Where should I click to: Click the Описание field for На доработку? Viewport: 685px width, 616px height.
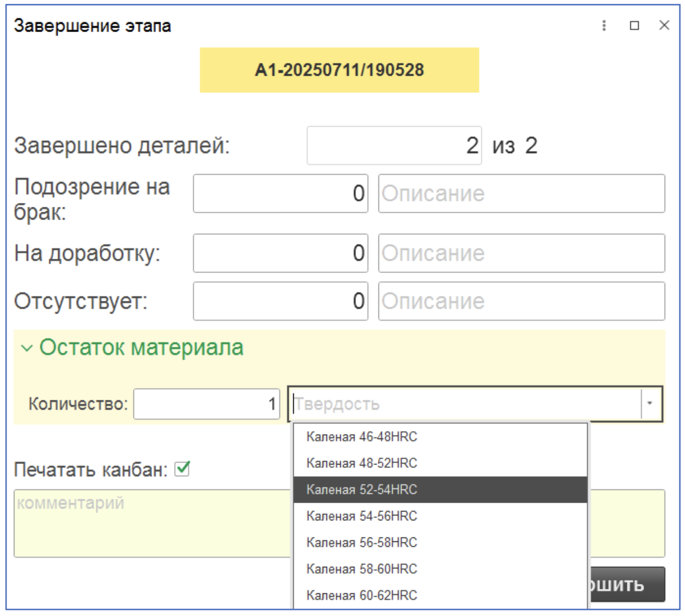pyautogui.click(x=521, y=253)
